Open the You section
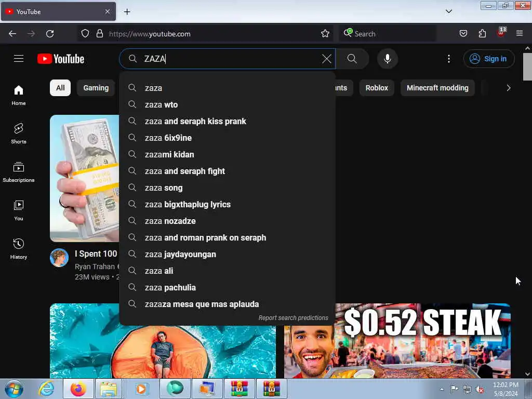532x399 pixels. pos(19,210)
